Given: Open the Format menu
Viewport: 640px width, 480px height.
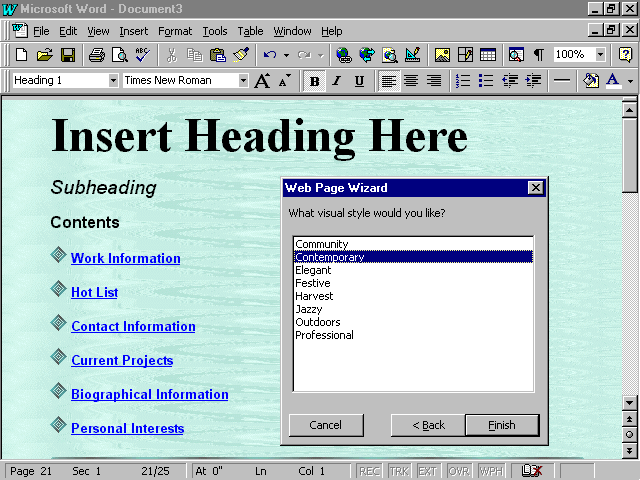Looking at the screenshot, I should coord(175,31).
